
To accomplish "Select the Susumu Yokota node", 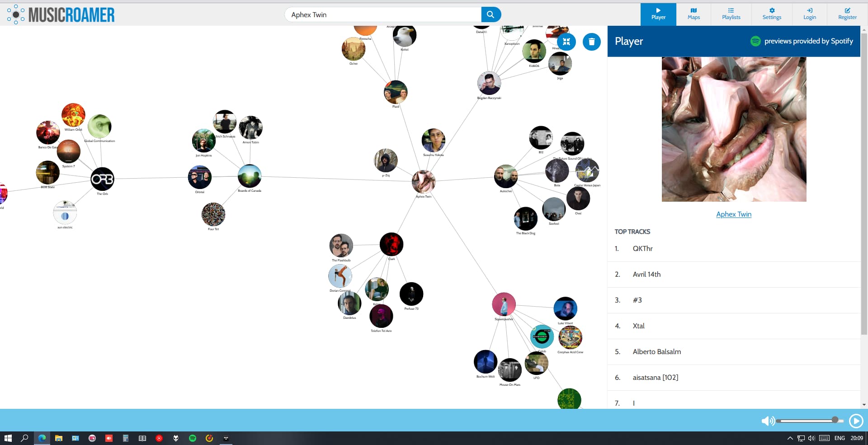I will point(433,140).
